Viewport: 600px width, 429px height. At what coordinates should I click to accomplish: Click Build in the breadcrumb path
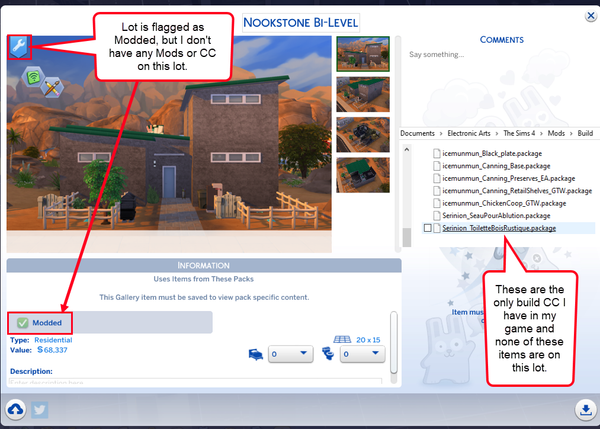(x=585, y=134)
